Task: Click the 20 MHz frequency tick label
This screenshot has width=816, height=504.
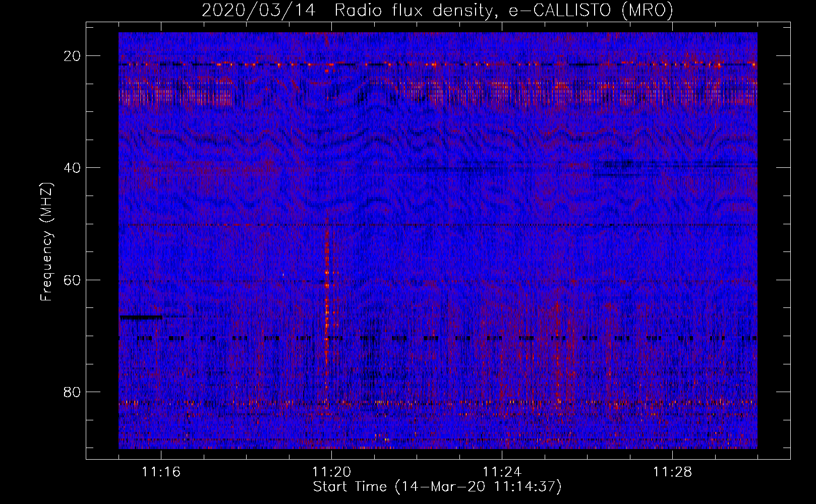Action: pos(73,56)
